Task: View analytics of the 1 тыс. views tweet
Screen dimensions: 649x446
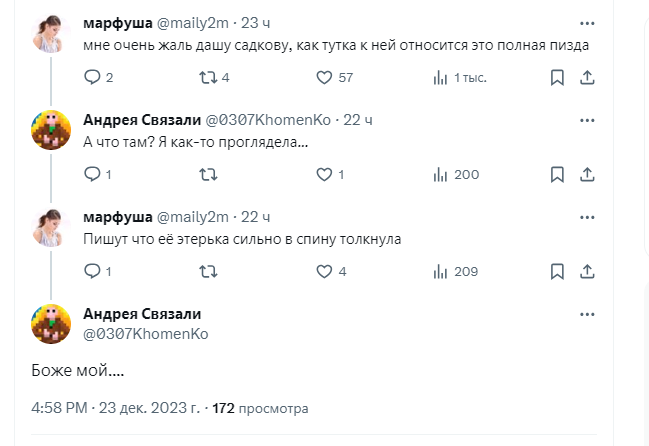Action: tap(440, 77)
